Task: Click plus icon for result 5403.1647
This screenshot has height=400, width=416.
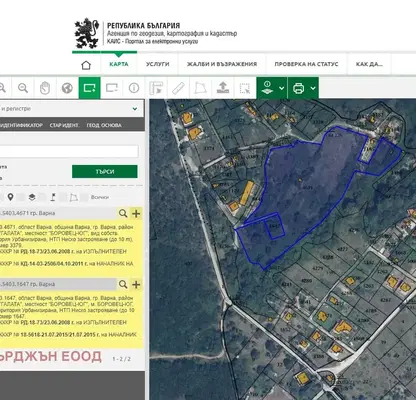Action: pos(136,284)
